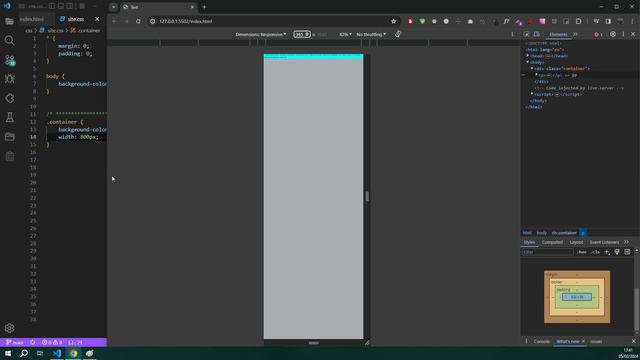Show more Styles pane tabs chevron
The width and height of the screenshot is (640, 360).
pyautogui.click(x=626, y=242)
